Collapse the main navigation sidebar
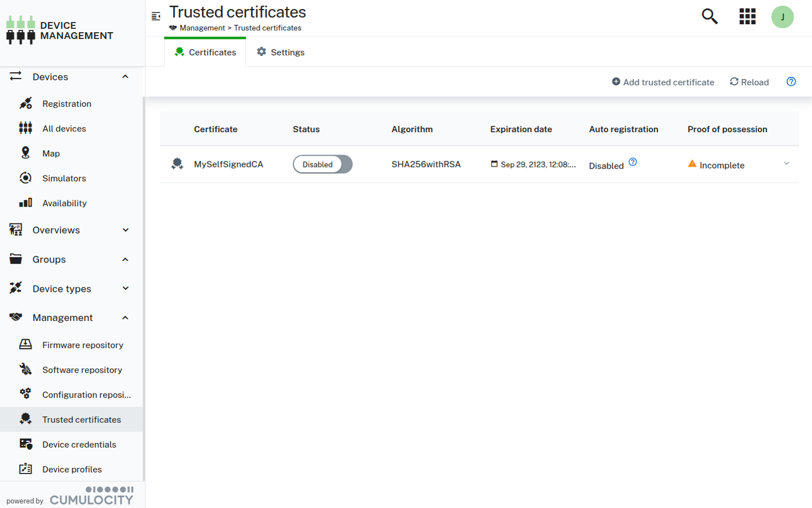Screen dimensions: 812x508 pos(156,16)
